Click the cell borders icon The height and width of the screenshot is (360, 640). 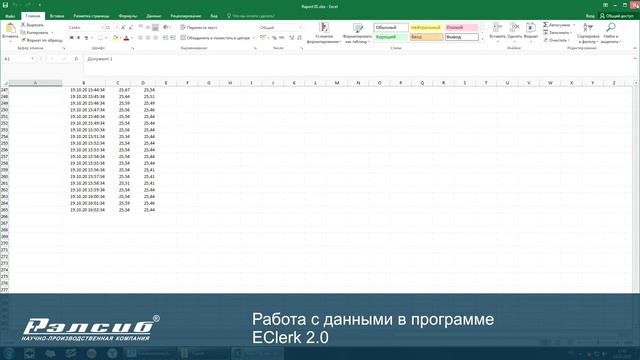tap(100, 38)
